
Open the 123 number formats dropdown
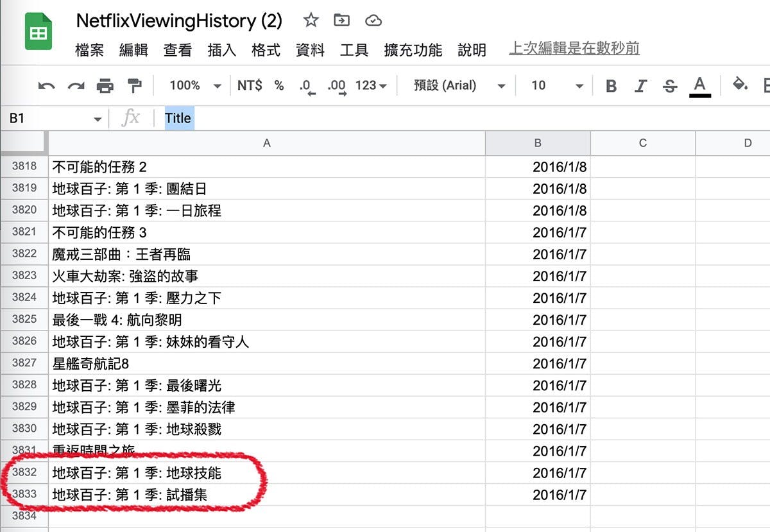point(372,85)
